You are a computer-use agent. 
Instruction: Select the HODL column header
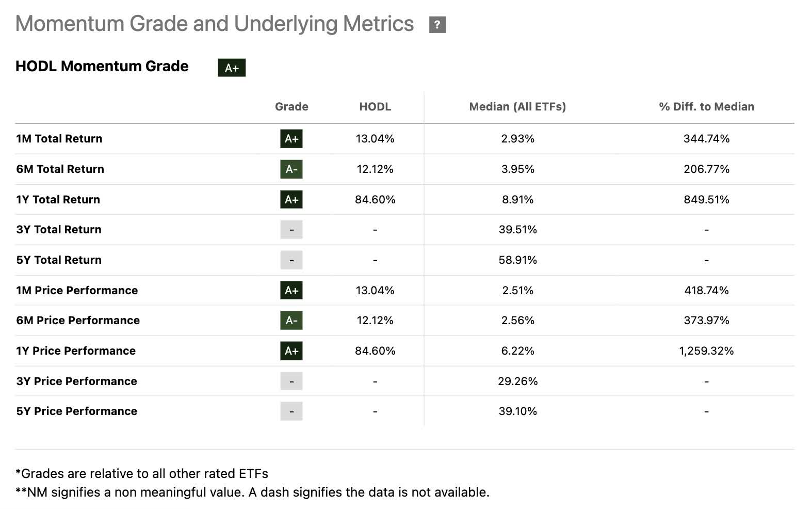tap(375, 107)
